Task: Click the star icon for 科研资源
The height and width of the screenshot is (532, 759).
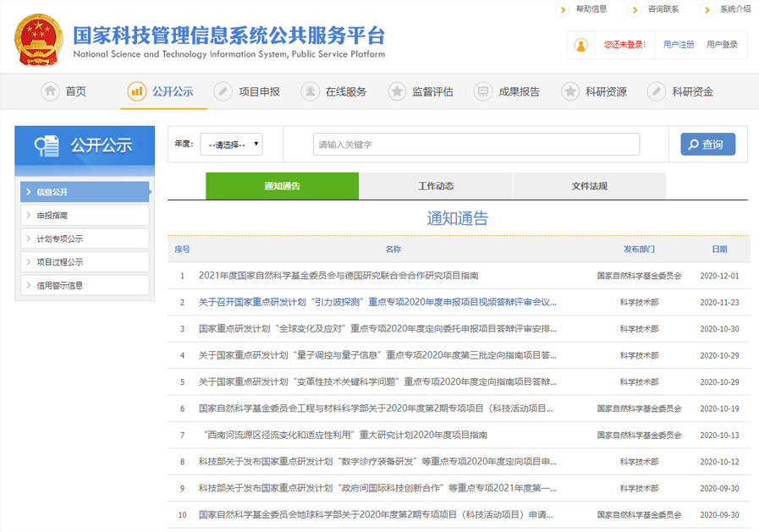Action: [x=569, y=91]
